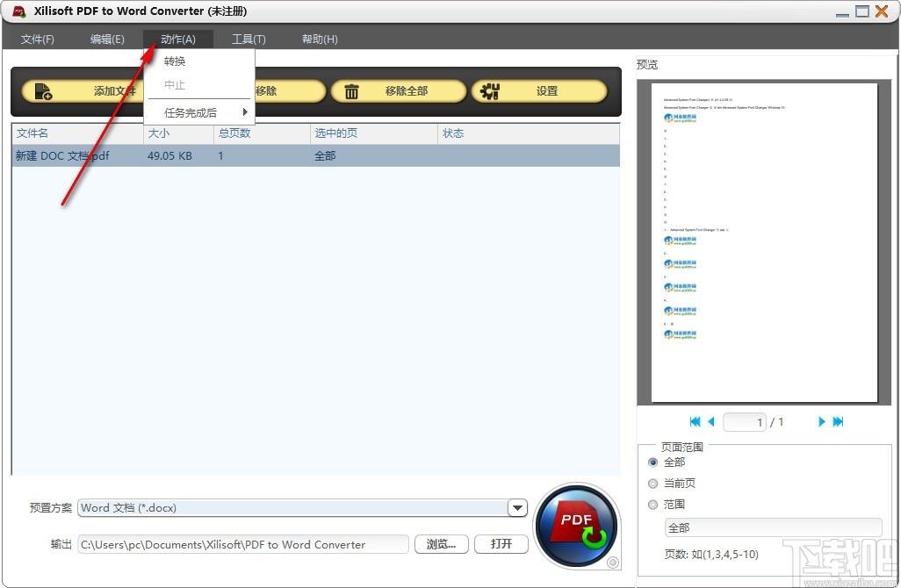Click the trash can remove-all icon

click(x=351, y=91)
